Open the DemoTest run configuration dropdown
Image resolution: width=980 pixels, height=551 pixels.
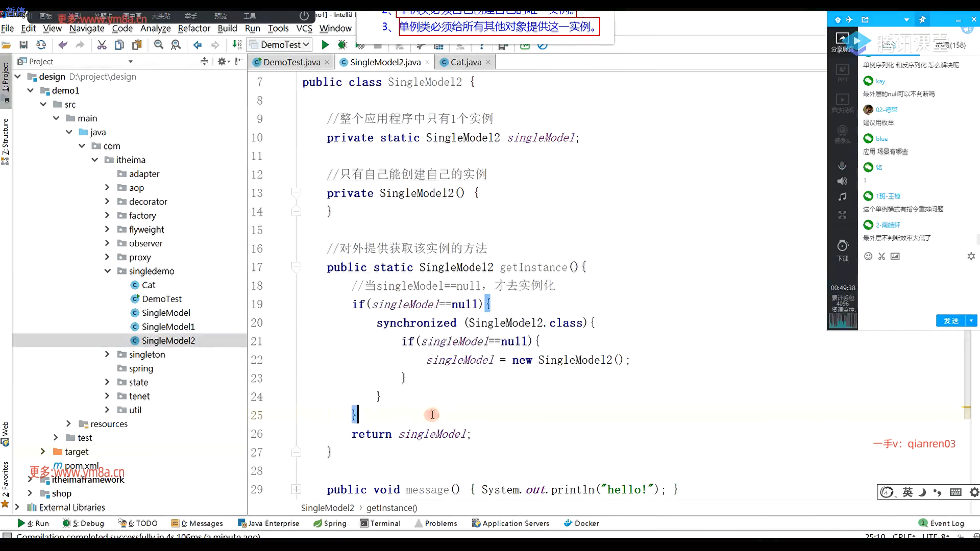pyautogui.click(x=281, y=45)
